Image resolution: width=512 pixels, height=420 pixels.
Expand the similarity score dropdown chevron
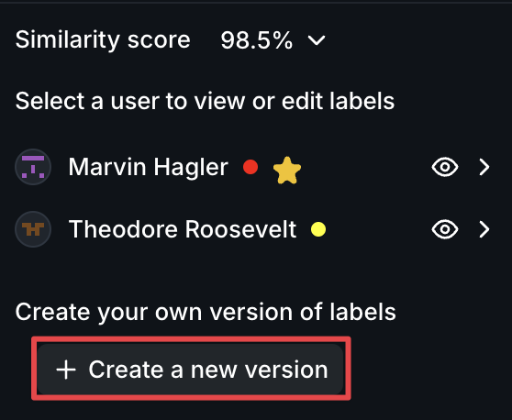click(x=317, y=40)
